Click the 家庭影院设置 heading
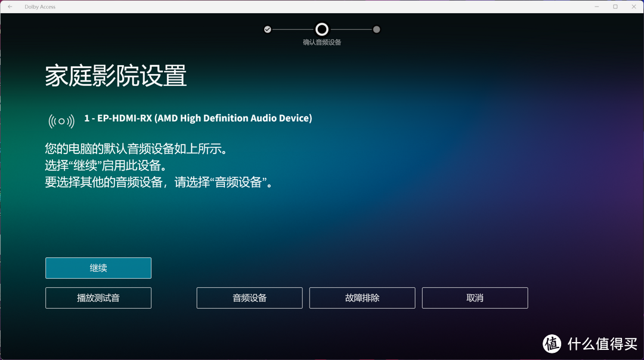644x360 pixels. (x=116, y=76)
